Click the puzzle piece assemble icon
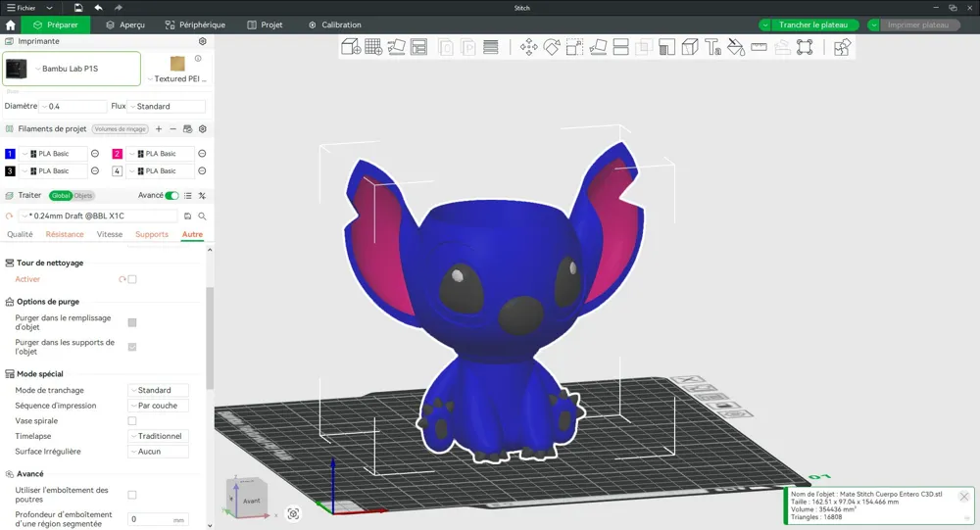Image resolution: width=980 pixels, height=530 pixels. click(842, 47)
